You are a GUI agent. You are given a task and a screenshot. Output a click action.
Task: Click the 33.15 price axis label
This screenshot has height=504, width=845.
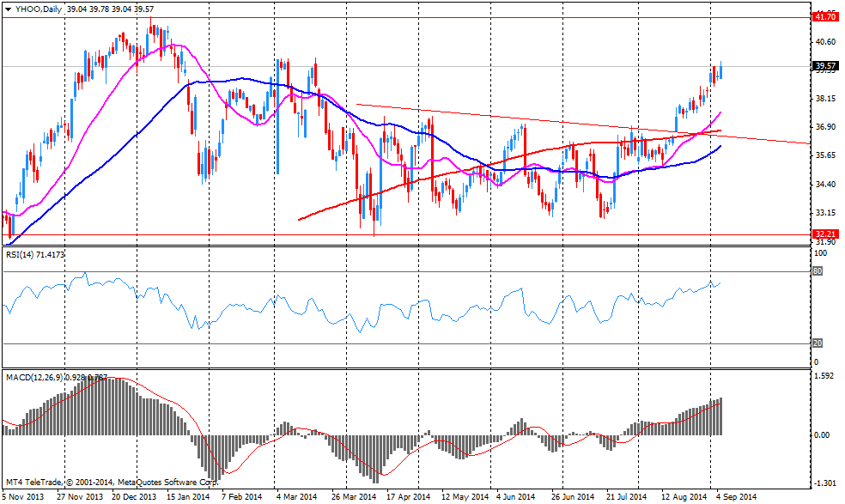tap(825, 213)
